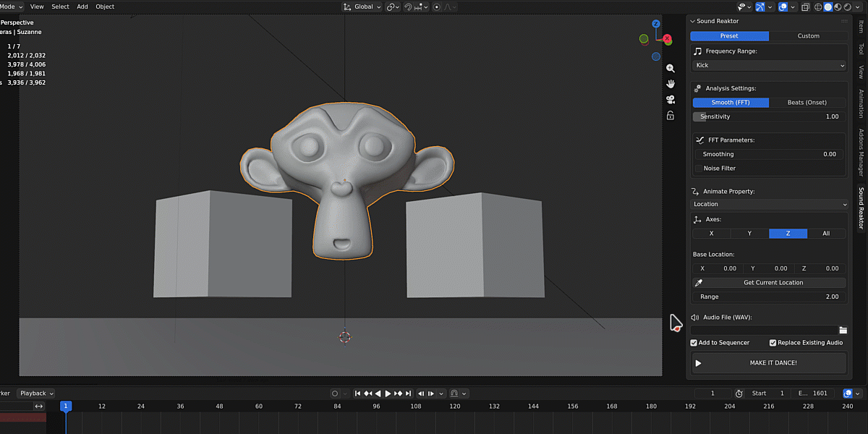This screenshot has width=868, height=434.
Task: Select the Z axis button
Action: click(788, 234)
